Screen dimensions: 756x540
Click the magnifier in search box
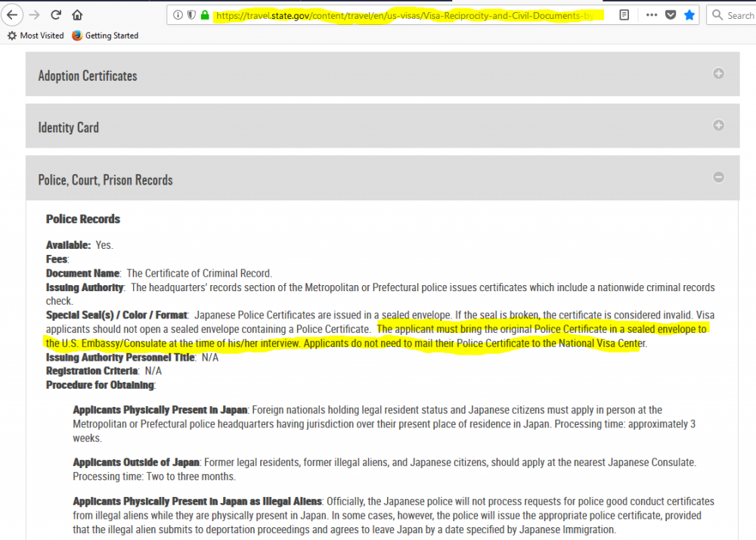click(x=717, y=15)
